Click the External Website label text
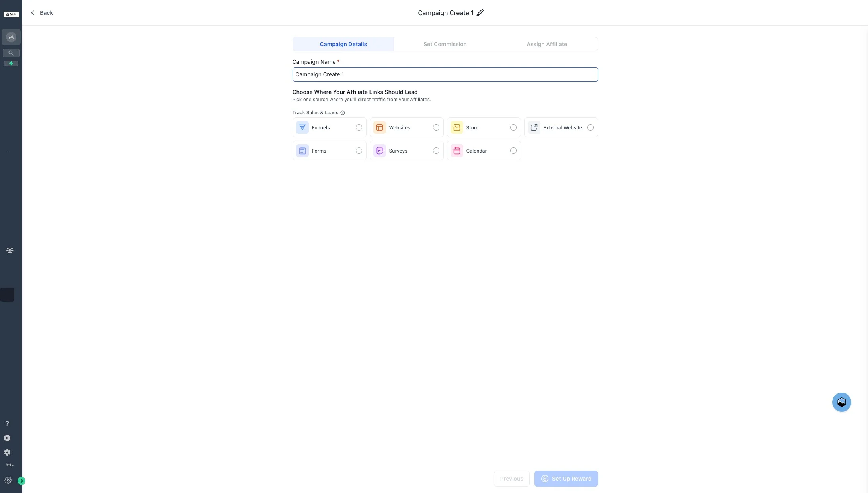 (562, 128)
